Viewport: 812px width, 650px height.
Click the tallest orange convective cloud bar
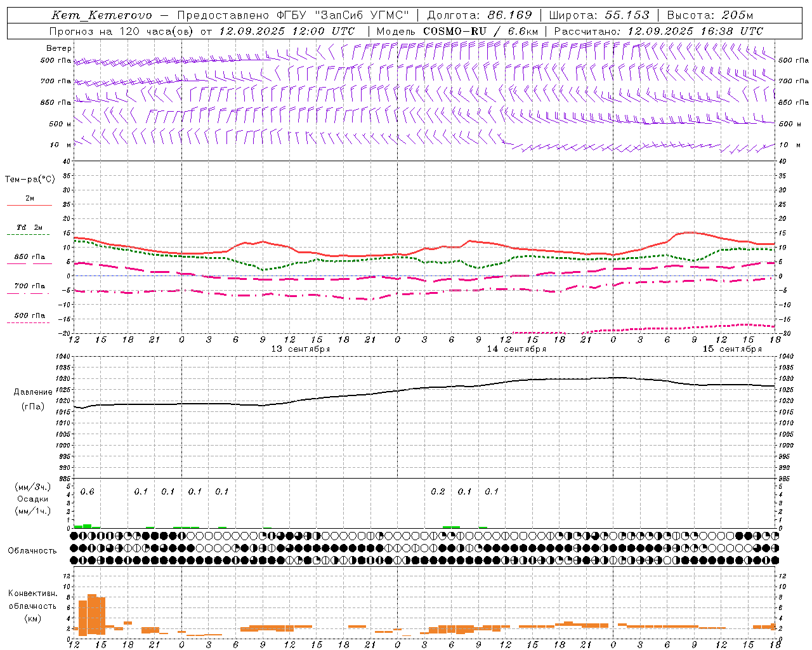tap(92, 614)
